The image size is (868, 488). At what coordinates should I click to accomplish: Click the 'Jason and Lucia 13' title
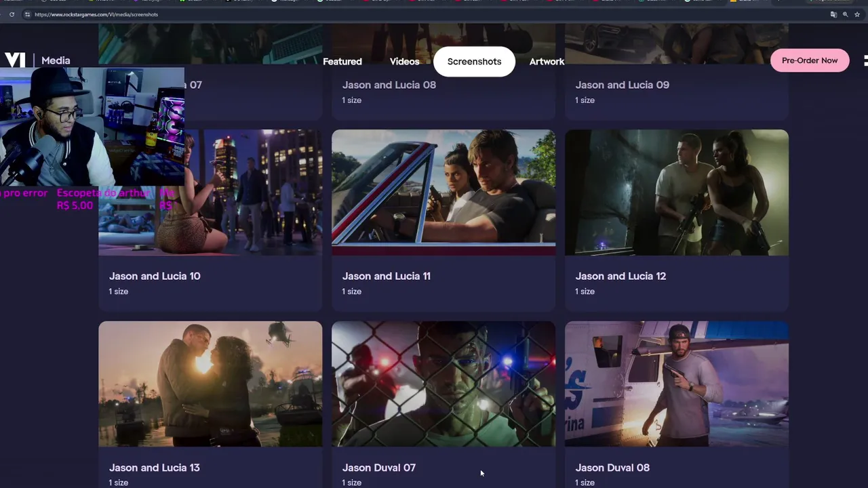(155, 468)
